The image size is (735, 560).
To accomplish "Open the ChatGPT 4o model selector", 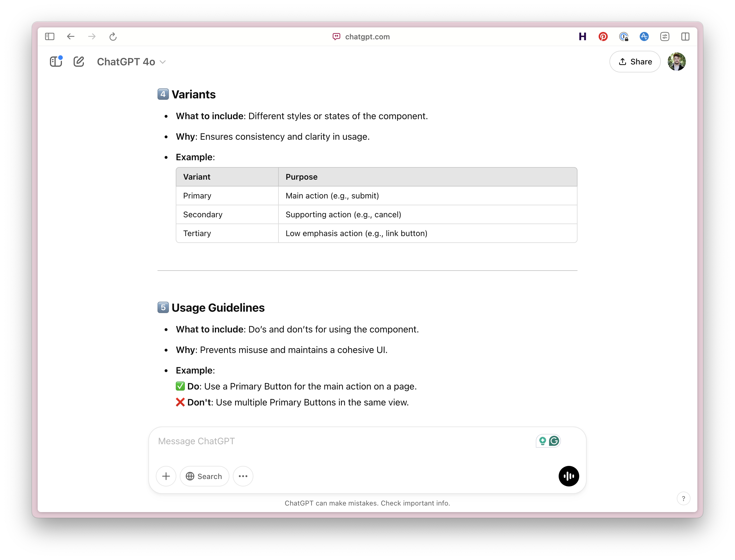I will 131,61.
